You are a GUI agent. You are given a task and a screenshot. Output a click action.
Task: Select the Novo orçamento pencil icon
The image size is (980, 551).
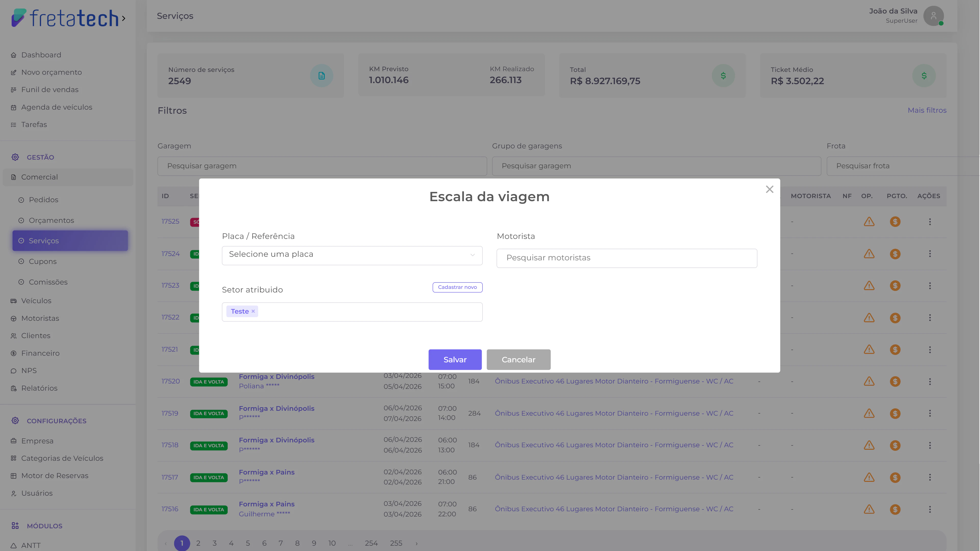tap(14, 72)
